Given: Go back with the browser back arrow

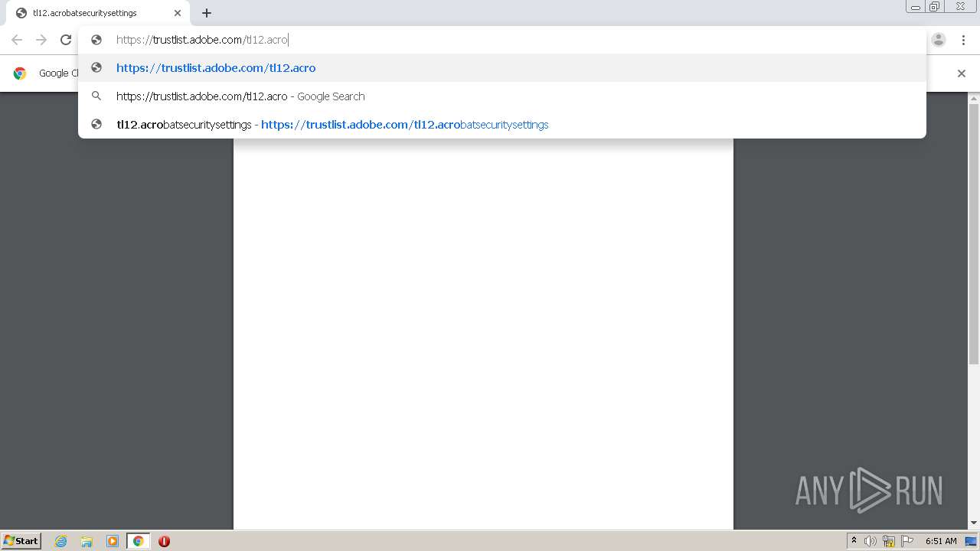Looking at the screenshot, I should point(17,40).
